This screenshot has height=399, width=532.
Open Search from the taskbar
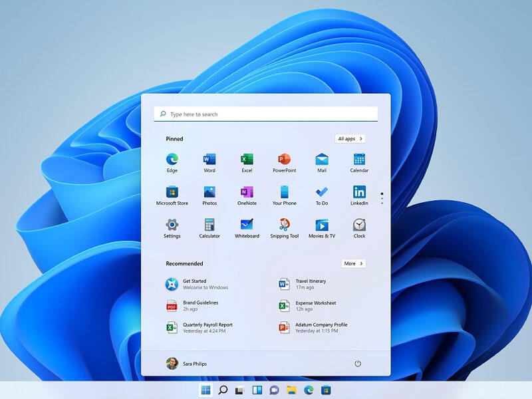[x=223, y=390]
